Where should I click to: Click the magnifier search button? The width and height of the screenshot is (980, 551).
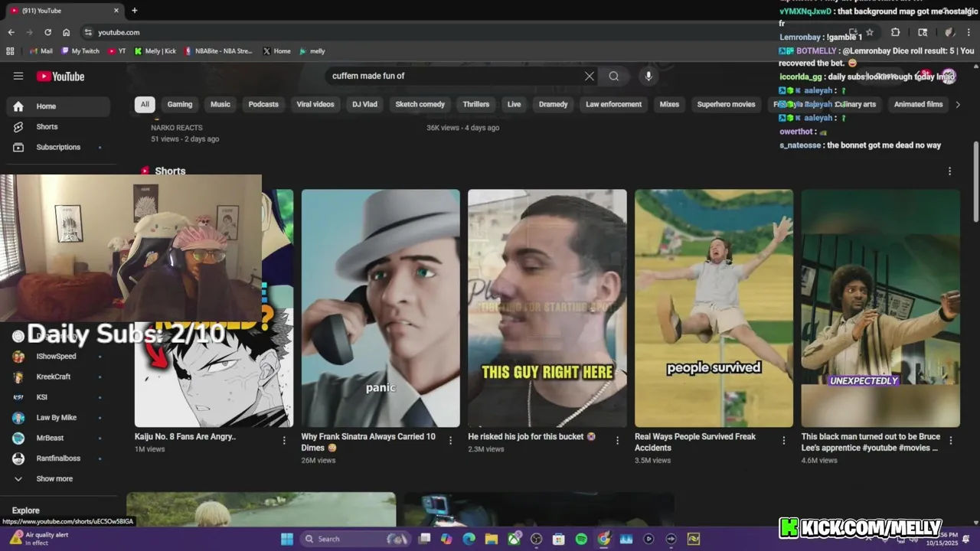(x=613, y=76)
